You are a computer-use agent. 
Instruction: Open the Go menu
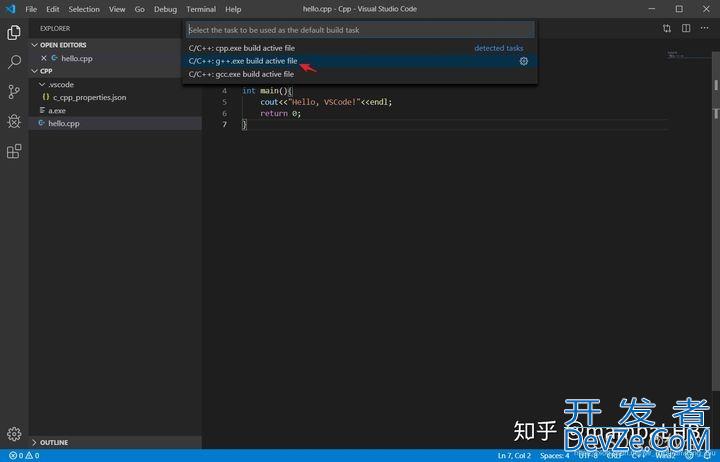click(140, 9)
